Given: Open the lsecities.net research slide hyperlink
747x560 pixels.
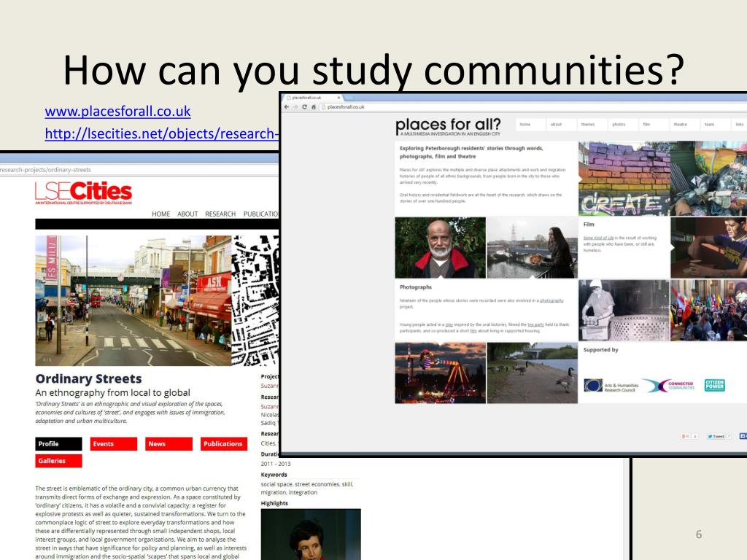Looking at the screenshot, I should (x=161, y=134).
